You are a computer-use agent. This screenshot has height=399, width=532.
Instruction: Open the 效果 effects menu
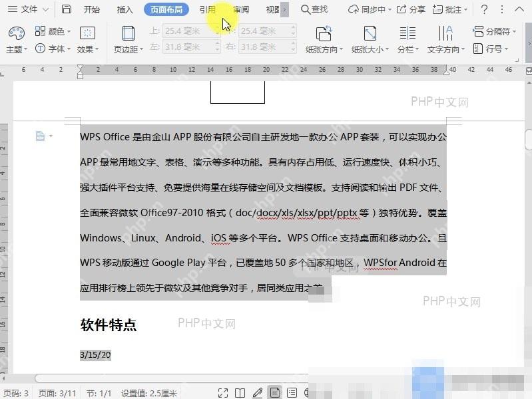(87, 40)
